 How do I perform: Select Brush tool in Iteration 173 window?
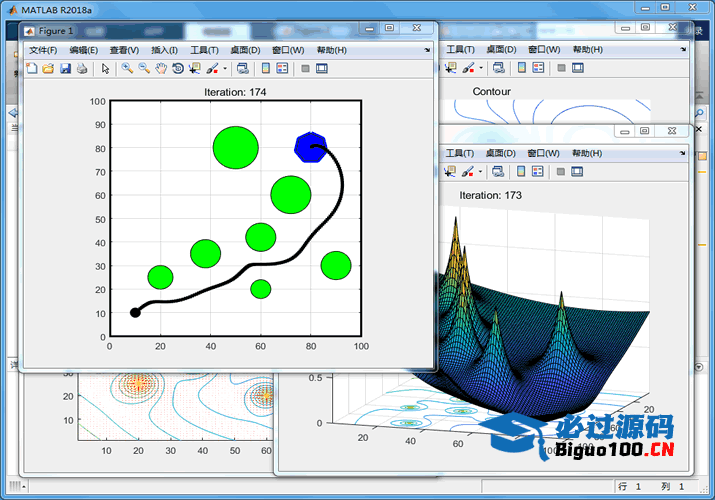click(x=467, y=172)
